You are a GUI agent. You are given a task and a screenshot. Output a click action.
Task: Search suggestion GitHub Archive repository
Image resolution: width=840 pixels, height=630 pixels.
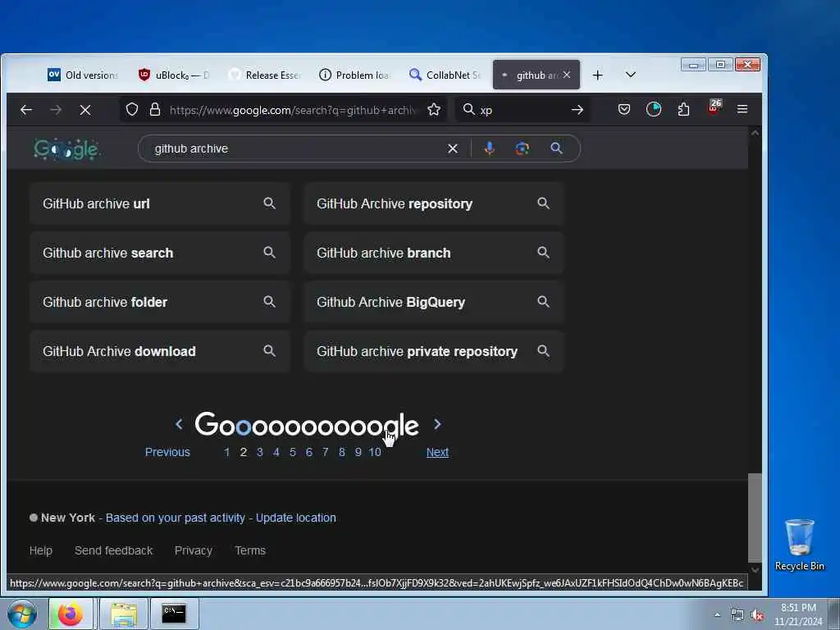434,203
